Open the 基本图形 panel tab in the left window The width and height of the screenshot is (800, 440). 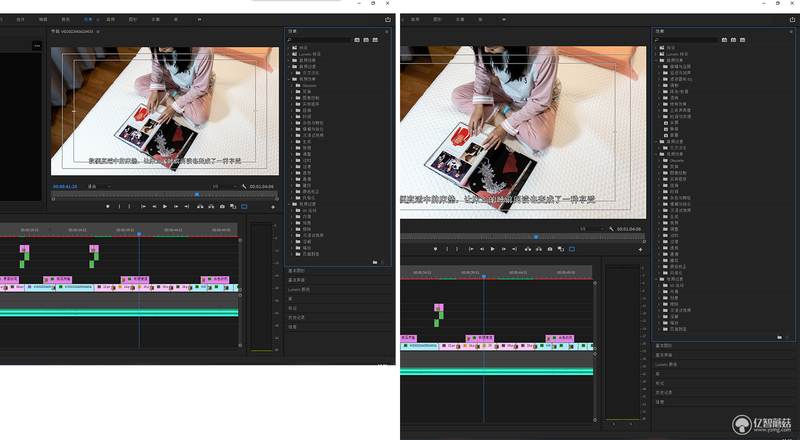[x=296, y=271]
